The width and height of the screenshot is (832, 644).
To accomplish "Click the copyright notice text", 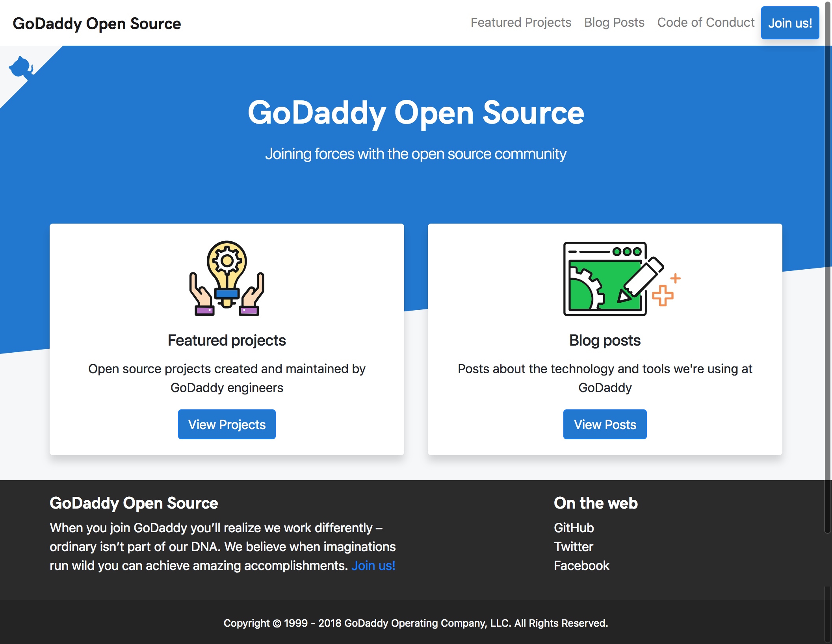I will pos(416,623).
